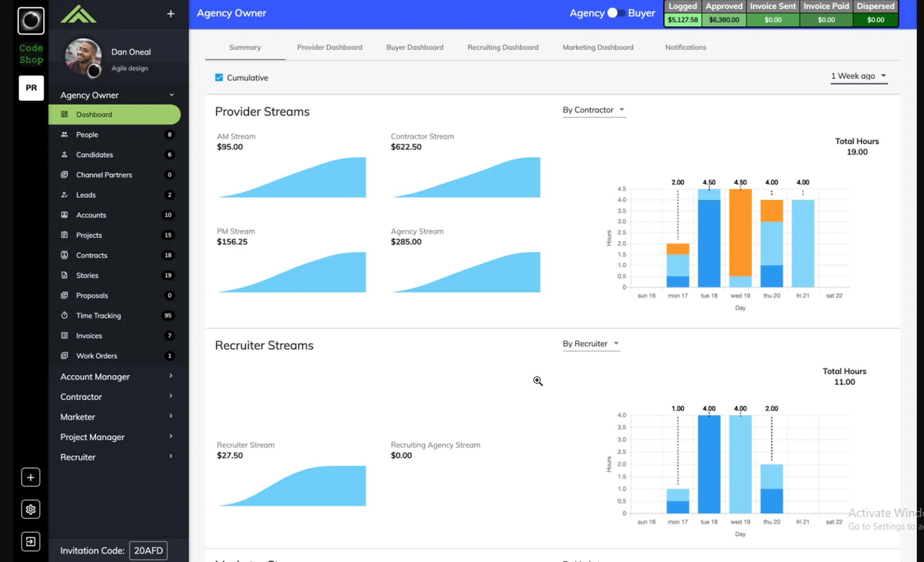Toggle the Agency/Buyer switch

click(616, 13)
